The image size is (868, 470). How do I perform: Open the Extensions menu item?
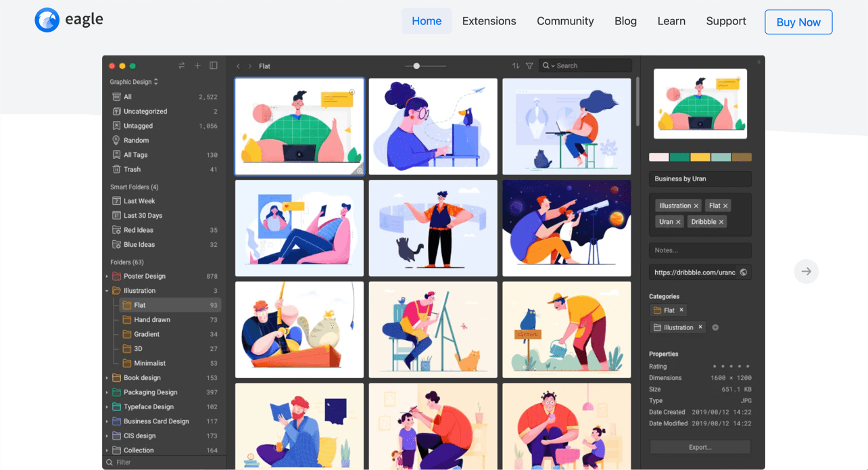tap(489, 21)
